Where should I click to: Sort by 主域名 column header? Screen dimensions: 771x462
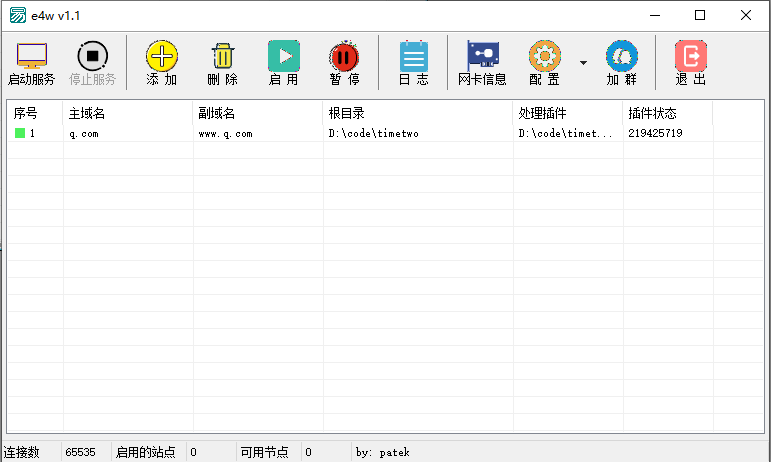tap(128, 113)
